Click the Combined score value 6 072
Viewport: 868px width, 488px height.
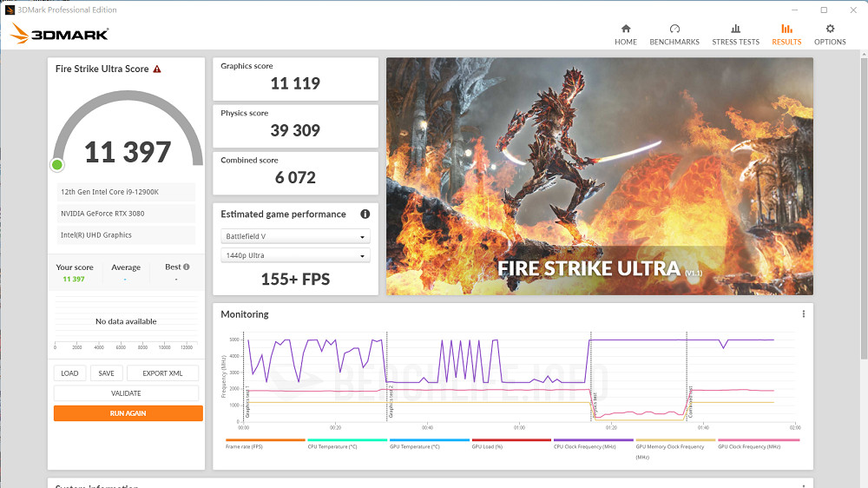[x=295, y=178]
